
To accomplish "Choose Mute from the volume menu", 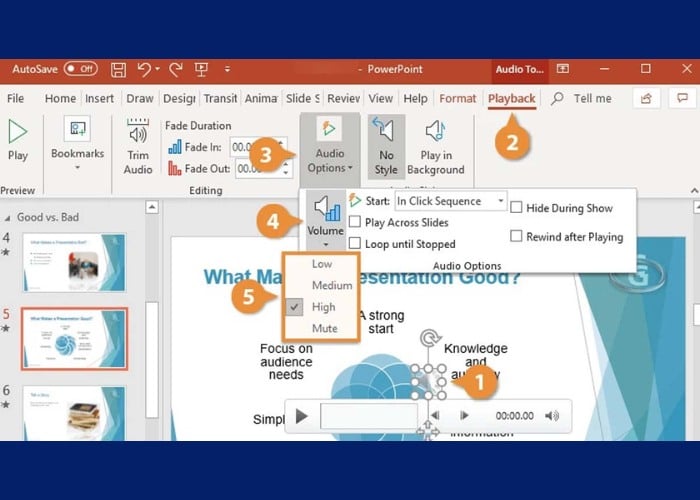I will point(324,328).
